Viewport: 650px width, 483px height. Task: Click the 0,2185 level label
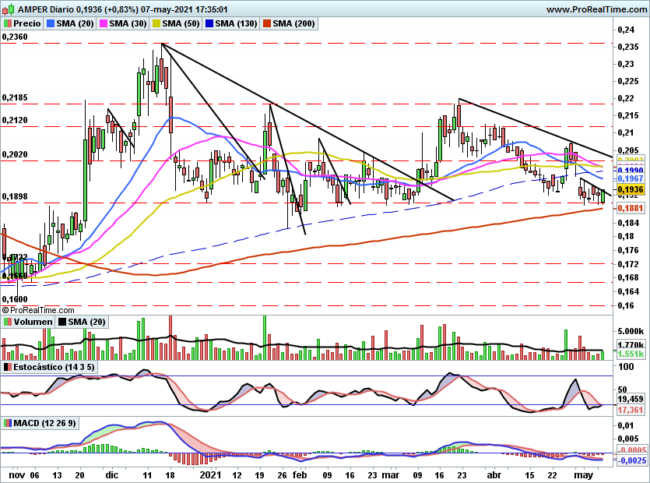coord(15,97)
